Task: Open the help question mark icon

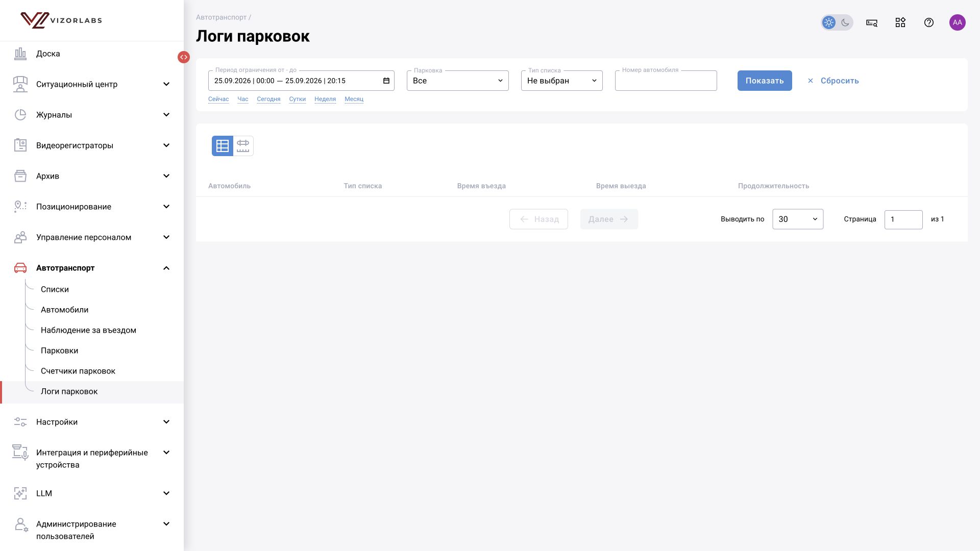Action: (929, 22)
